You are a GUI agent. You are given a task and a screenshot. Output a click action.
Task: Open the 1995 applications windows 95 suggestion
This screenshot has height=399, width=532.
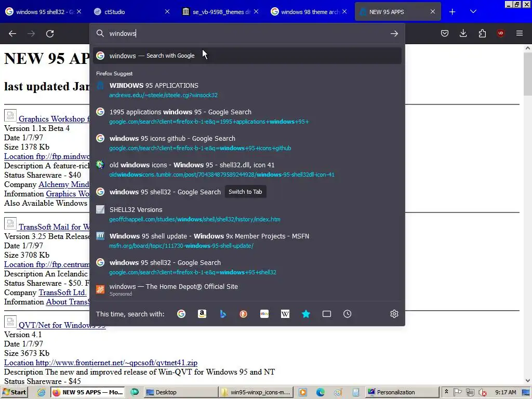tap(247, 116)
